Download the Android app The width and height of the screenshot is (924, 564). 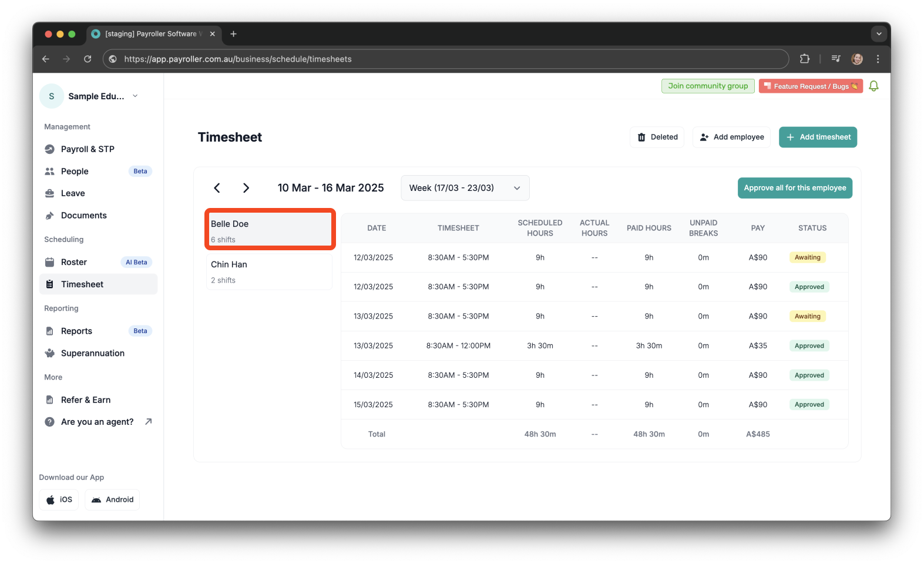[x=112, y=500]
